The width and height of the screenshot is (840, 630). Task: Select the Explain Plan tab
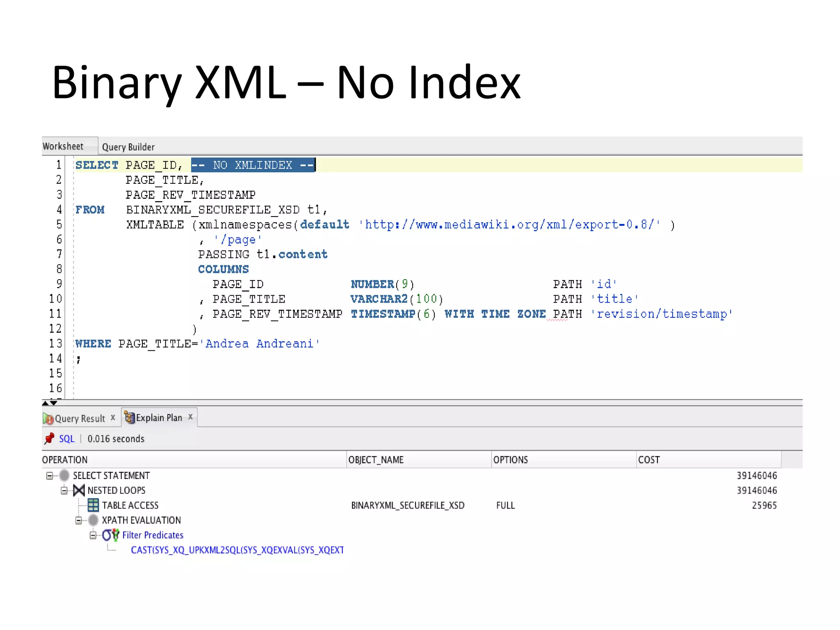[x=159, y=418]
